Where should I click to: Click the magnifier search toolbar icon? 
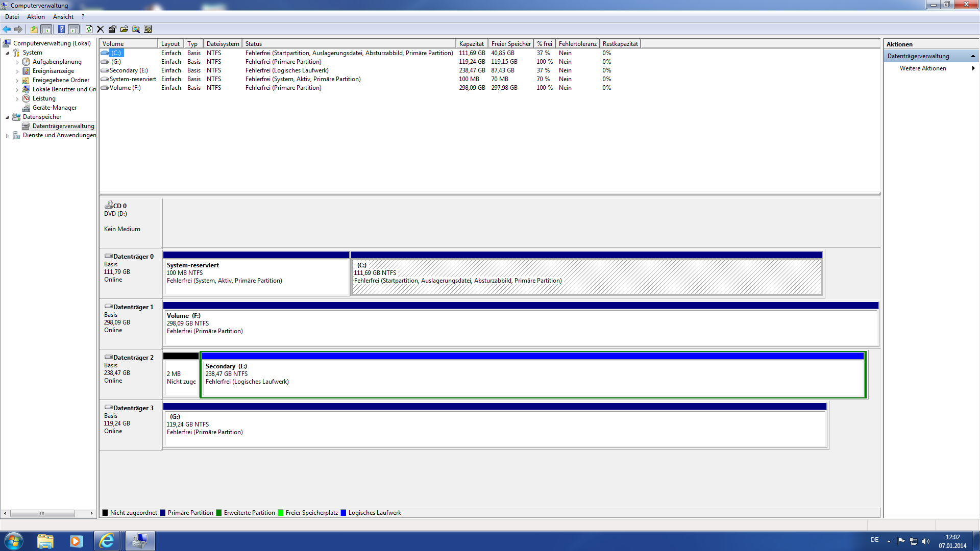pyautogui.click(x=136, y=29)
